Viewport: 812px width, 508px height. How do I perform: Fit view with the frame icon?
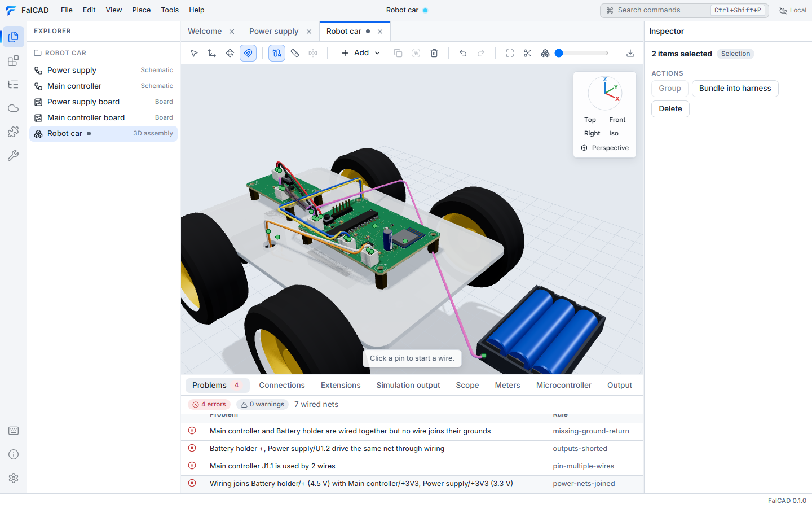(x=510, y=53)
